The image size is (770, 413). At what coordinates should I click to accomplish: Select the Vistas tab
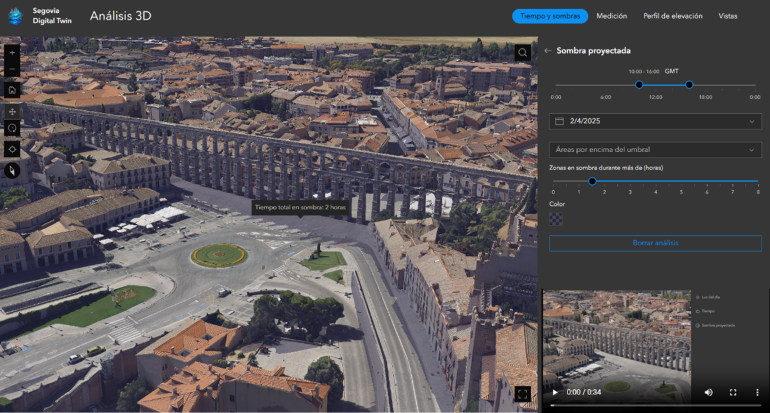click(x=728, y=16)
